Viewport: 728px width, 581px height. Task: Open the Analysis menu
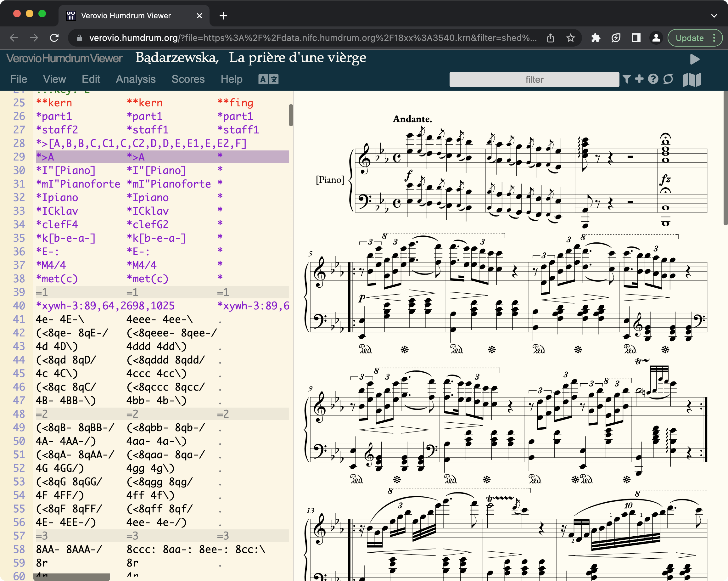pyautogui.click(x=135, y=79)
